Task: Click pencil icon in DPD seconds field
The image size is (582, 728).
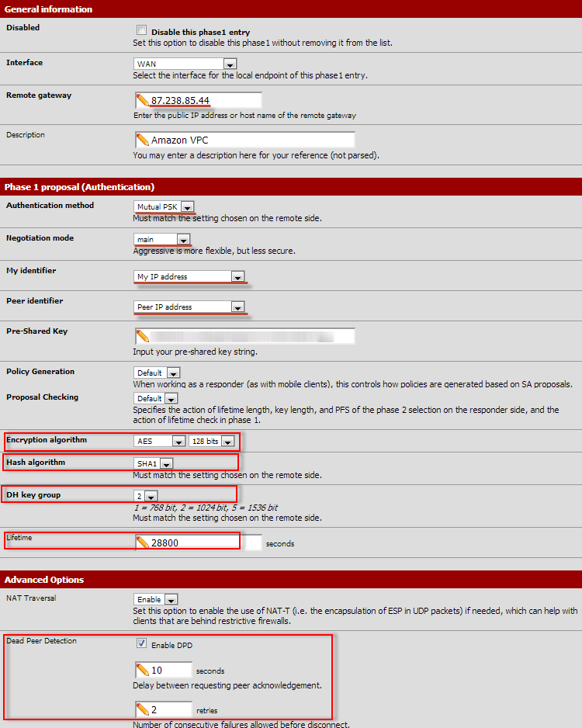Action: [x=143, y=670]
